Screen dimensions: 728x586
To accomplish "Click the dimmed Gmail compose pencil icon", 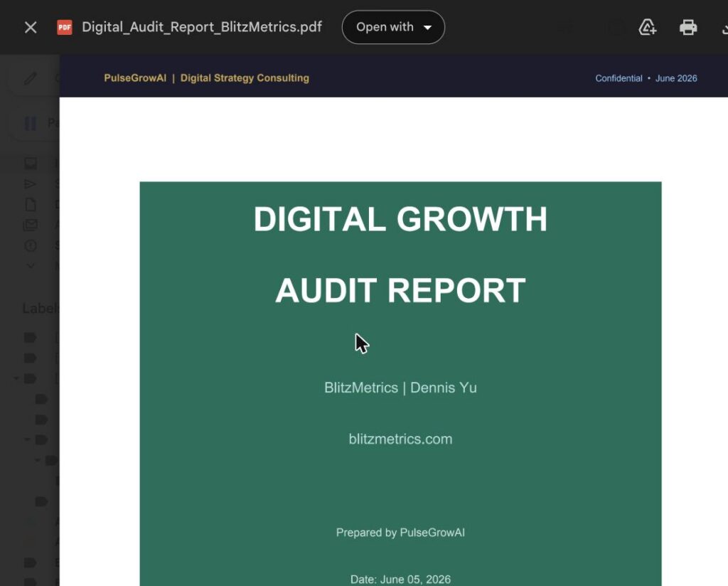I will coord(30,78).
